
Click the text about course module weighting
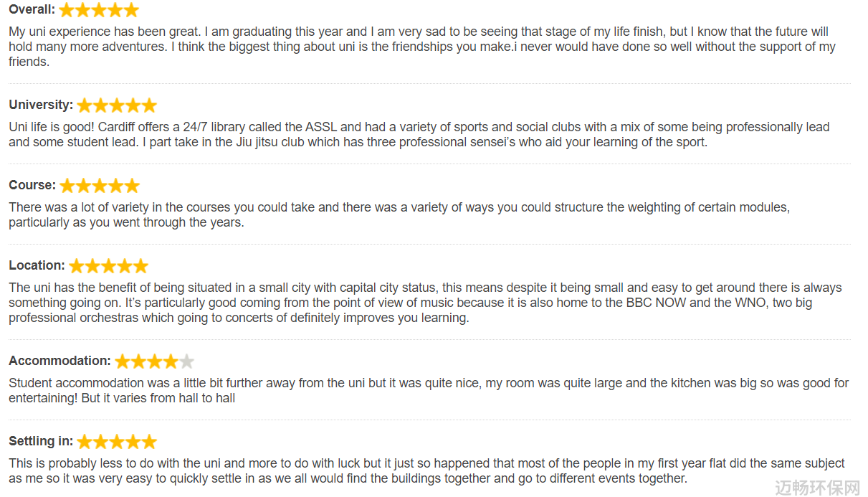pos(399,215)
